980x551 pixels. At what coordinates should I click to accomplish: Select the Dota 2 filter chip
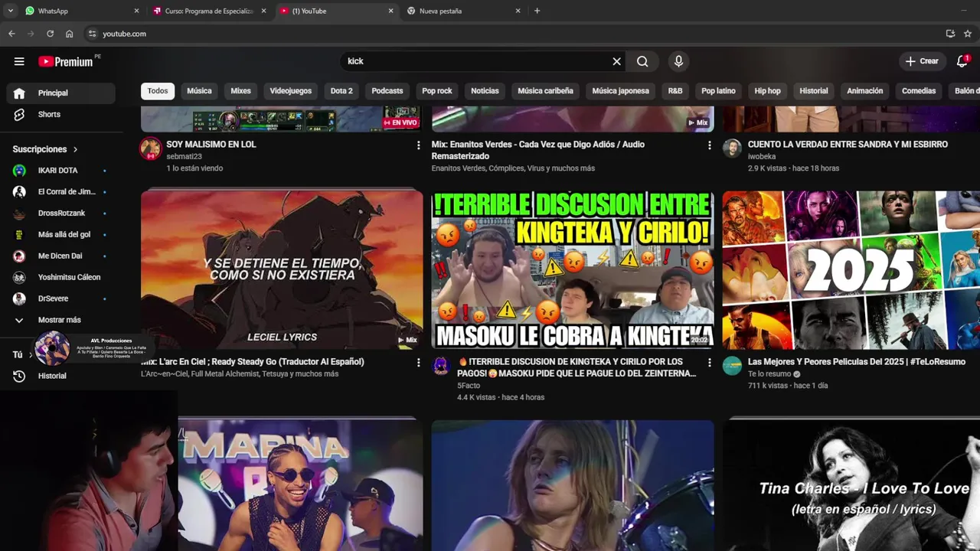tap(341, 91)
